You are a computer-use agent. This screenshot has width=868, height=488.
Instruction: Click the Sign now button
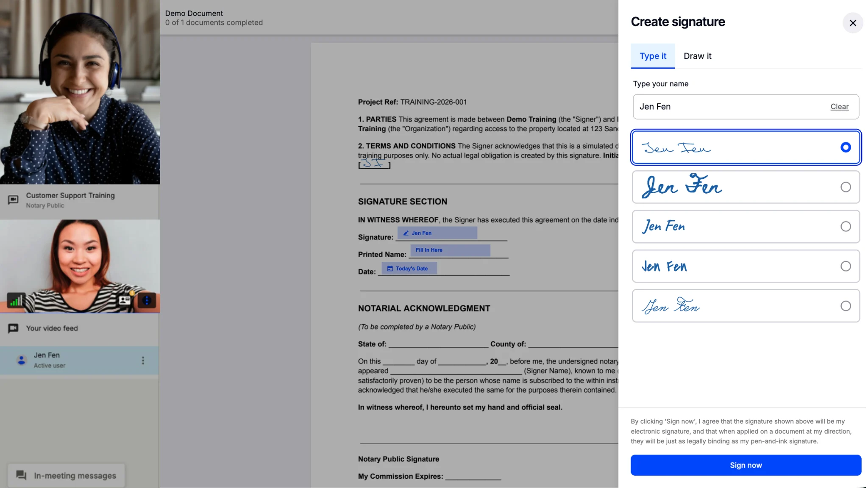(x=746, y=465)
